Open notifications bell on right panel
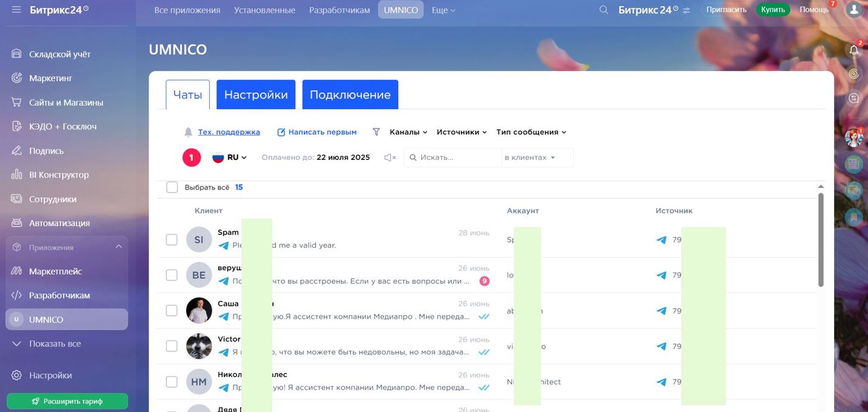Screen dimensions: 868x412 854,50
